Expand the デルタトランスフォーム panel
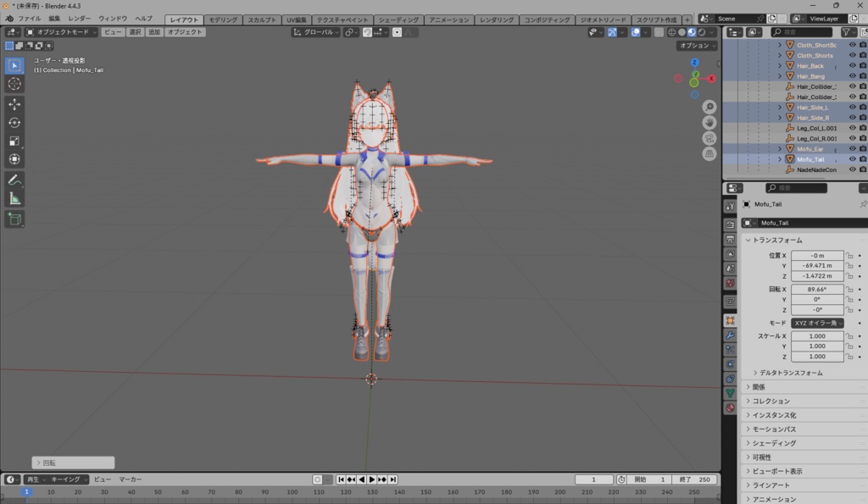Screen dimensions: 868x504 [x=791, y=373]
